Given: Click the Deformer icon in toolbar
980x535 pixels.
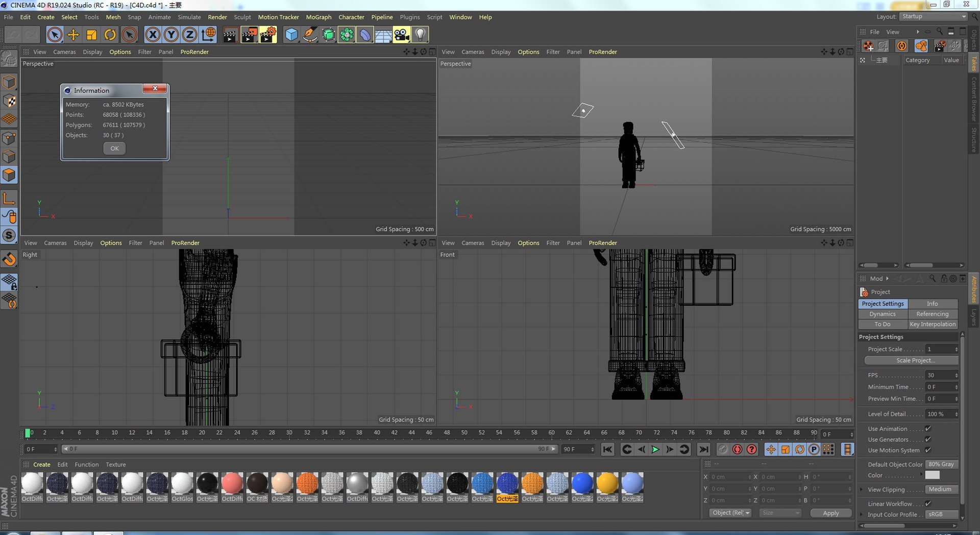Looking at the screenshot, I should (365, 35).
